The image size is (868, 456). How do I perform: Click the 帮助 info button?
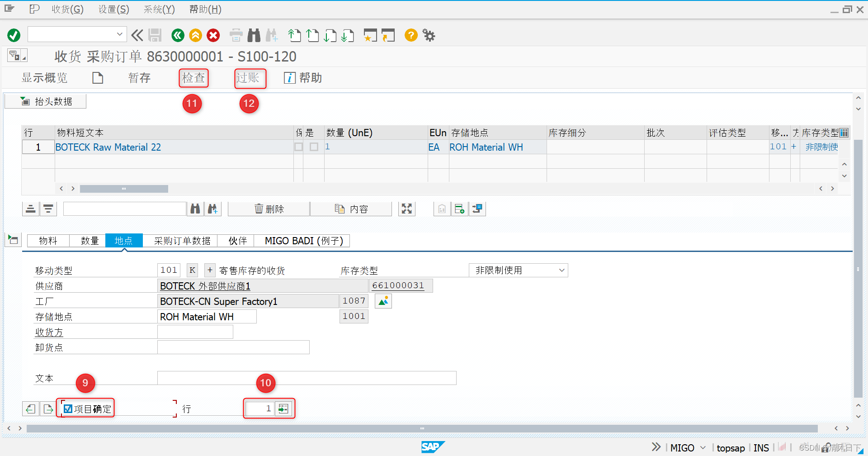point(303,78)
